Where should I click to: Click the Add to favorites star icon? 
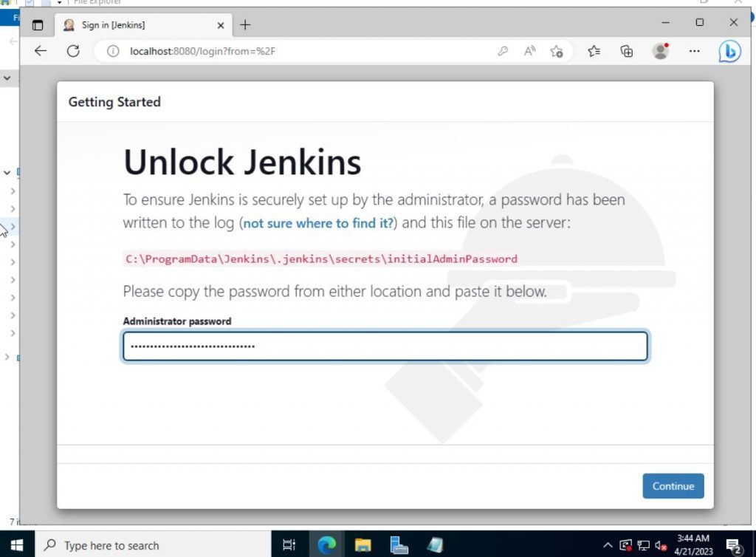point(557,51)
